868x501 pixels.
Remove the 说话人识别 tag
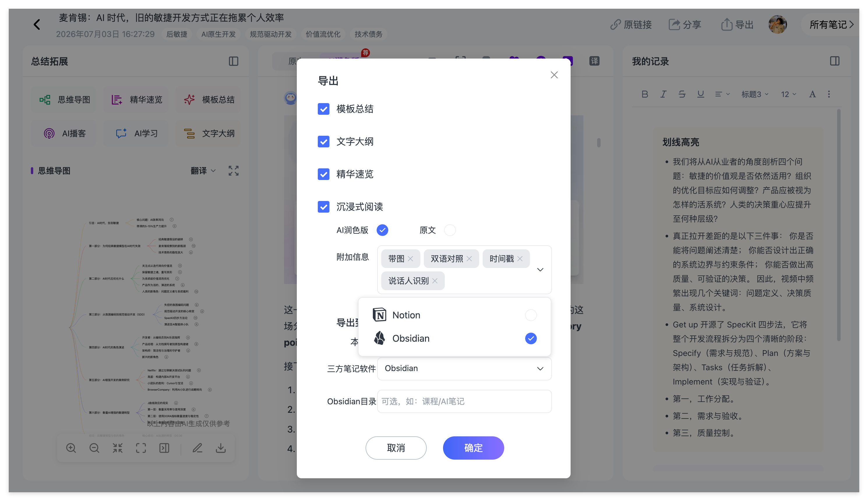pyautogui.click(x=435, y=281)
